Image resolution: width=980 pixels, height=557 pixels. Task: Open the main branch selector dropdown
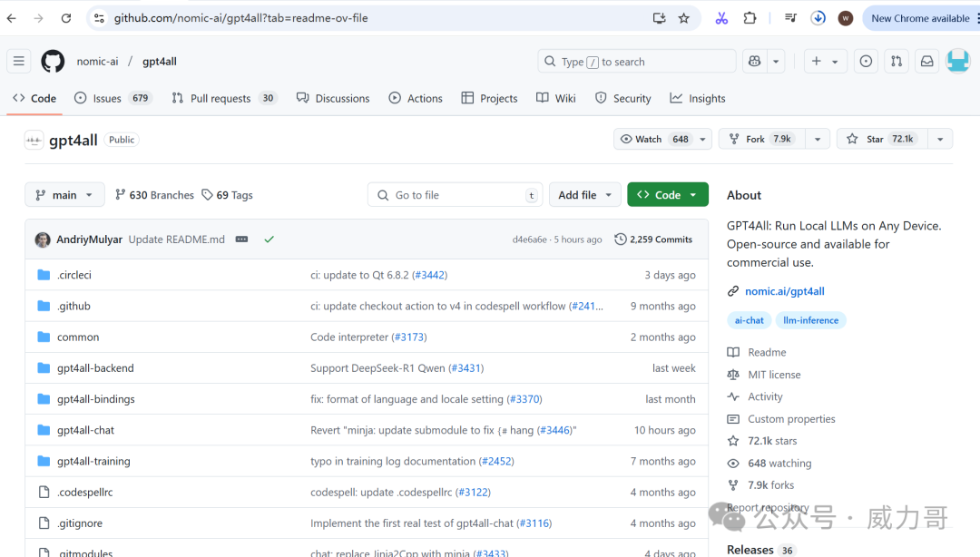(64, 195)
